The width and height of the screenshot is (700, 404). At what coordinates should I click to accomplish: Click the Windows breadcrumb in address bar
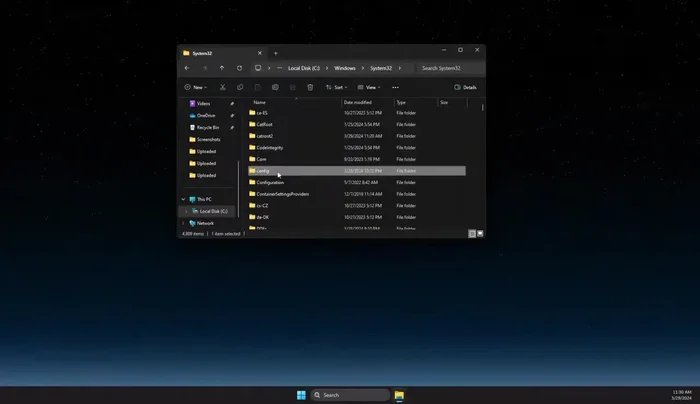coord(345,68)
